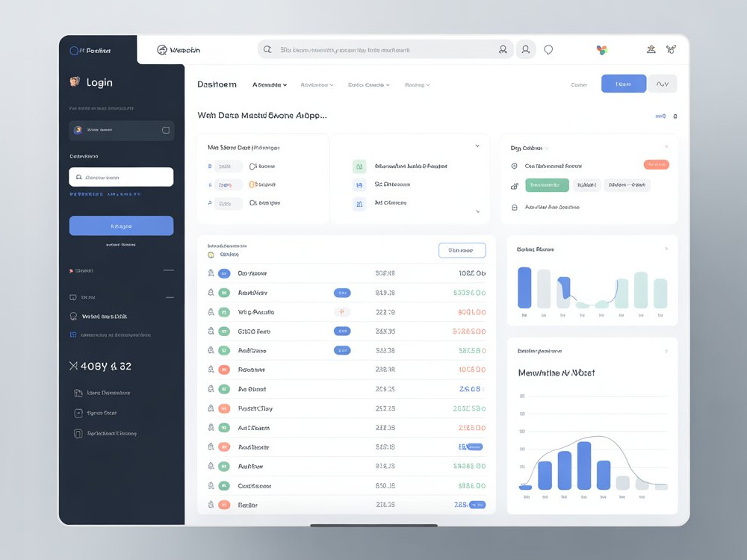Open the bold dark dropdown next to "Dashoem"

point(270,85)
